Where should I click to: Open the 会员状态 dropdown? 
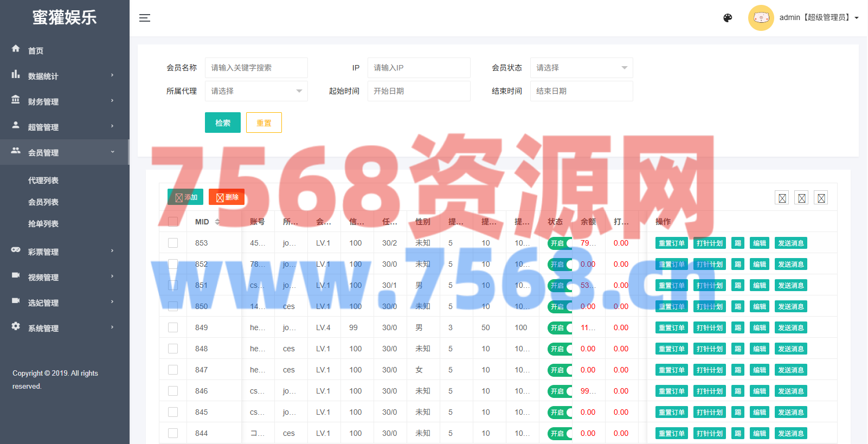click(x=581, y=68)
